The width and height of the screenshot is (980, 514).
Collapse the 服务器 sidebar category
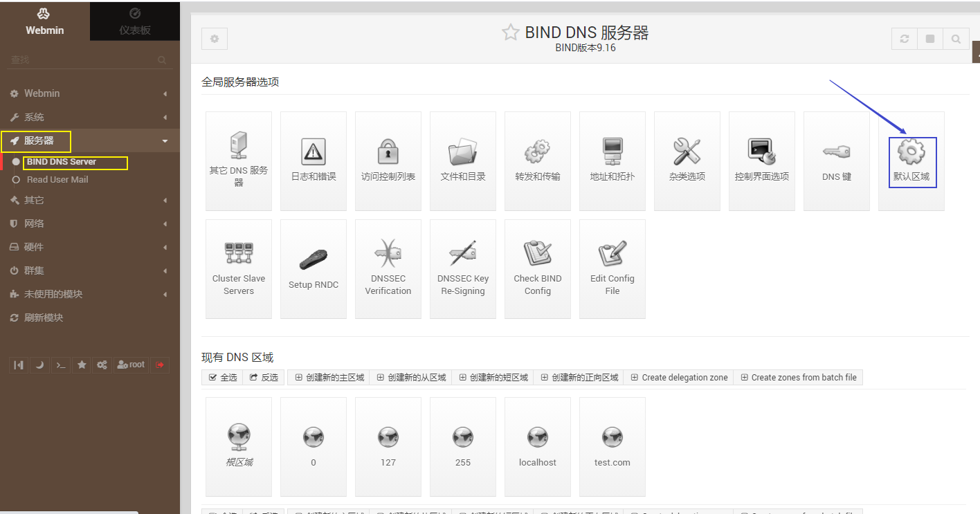point(90,140)
